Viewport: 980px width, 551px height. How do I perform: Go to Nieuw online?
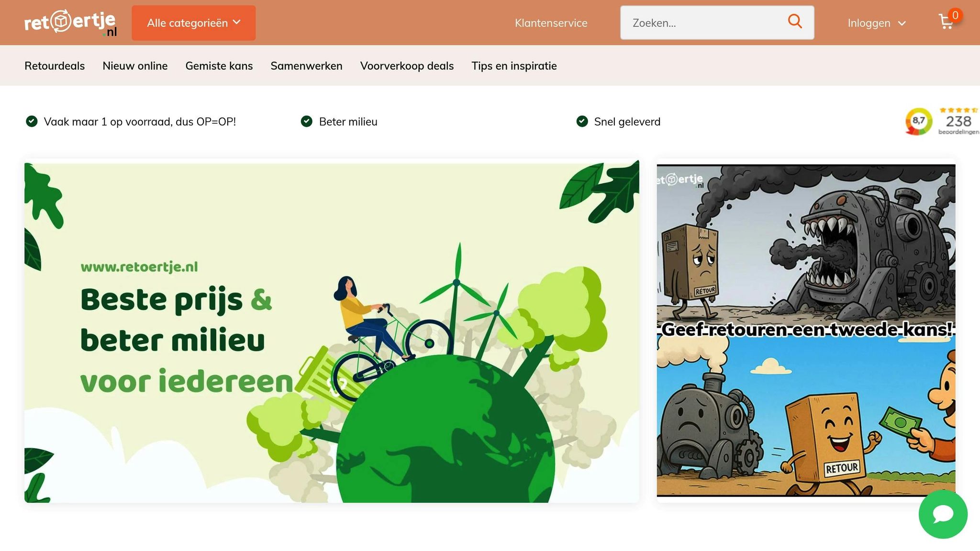click(x=135, y=66)
